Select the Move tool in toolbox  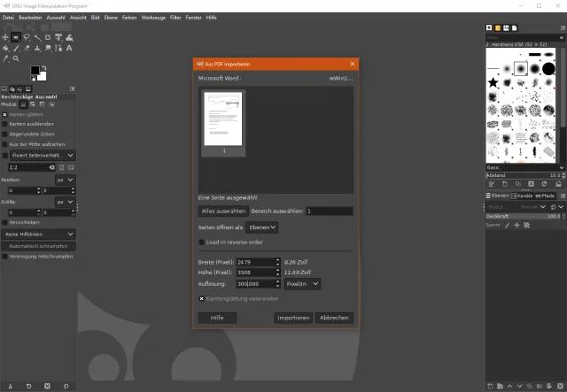pos(6,37)
